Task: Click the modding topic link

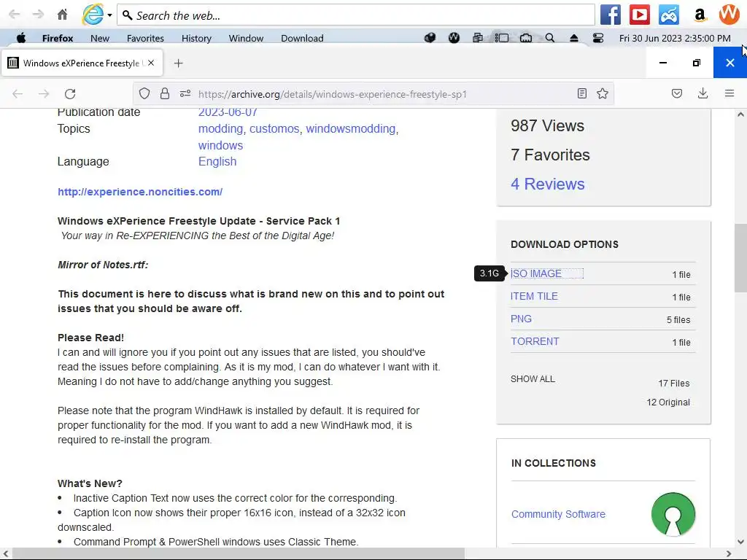Action: (220, 128)
